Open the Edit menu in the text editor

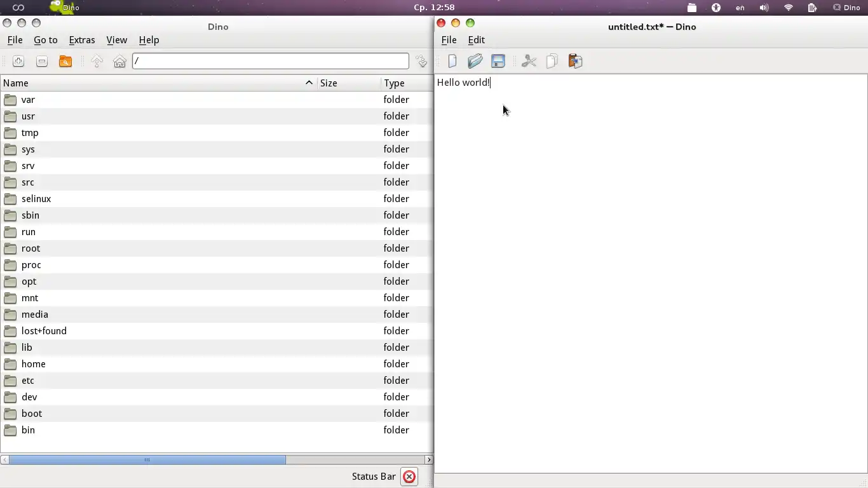477,40
